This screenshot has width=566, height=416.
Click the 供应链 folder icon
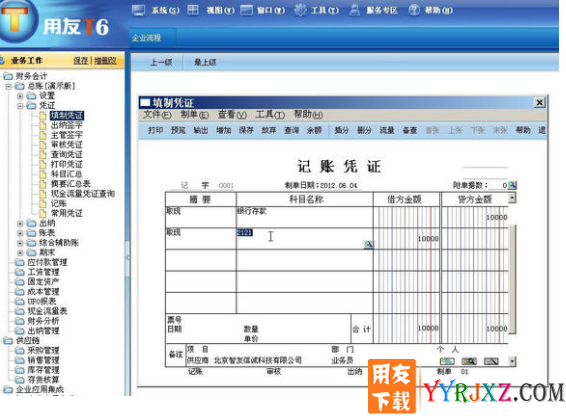[x=8, y=341]
